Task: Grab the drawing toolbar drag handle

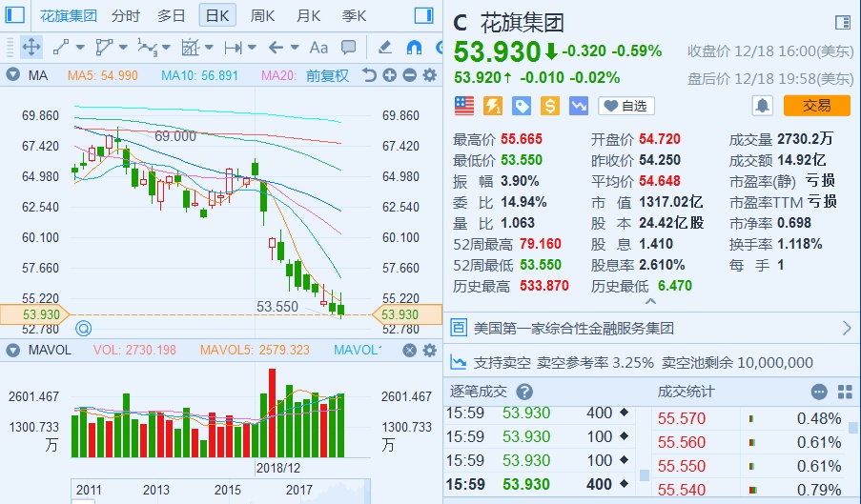Action: pyautogui.click(x=10, y=48)
